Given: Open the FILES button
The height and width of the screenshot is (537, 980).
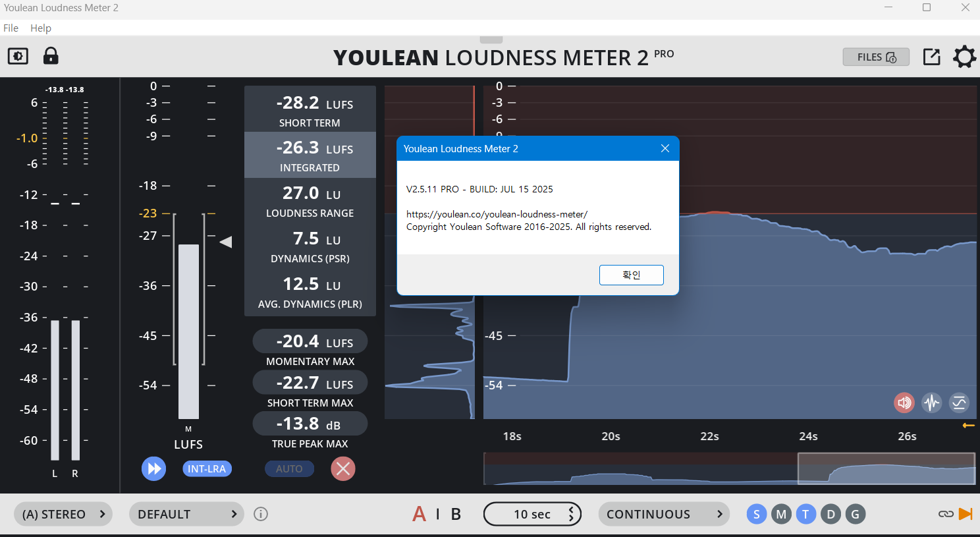Looking at the screenshot, I should click(876, 57).
